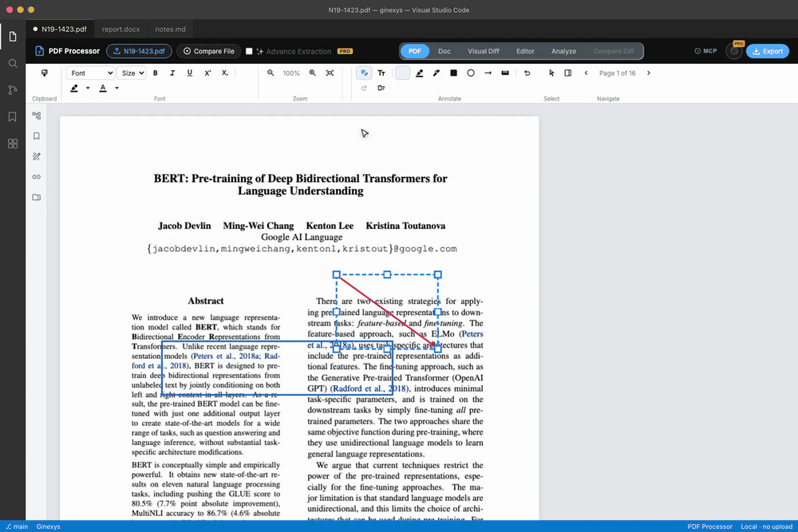Open the Explorer in activity bar
798x532 pixels.
(13, 37)
